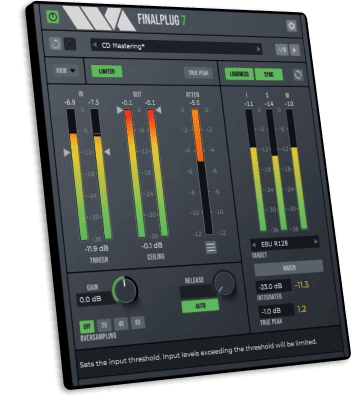Open the VIEW dropdown
360x400 pixels.
[x=66, y=71]
